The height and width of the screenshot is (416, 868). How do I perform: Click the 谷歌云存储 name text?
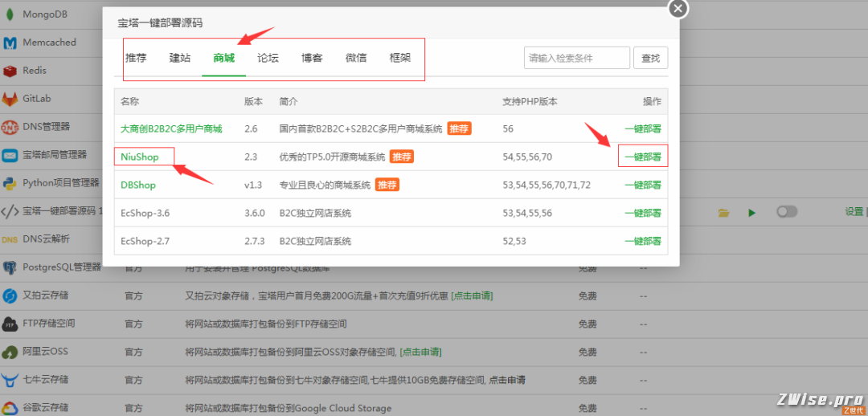(x=45, y=408)
